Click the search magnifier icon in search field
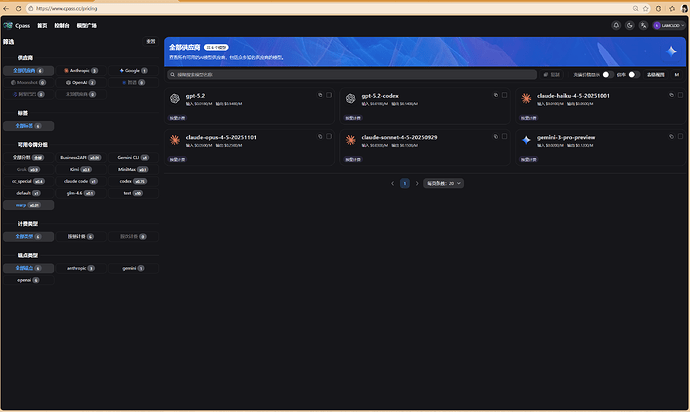 (172, 75)
